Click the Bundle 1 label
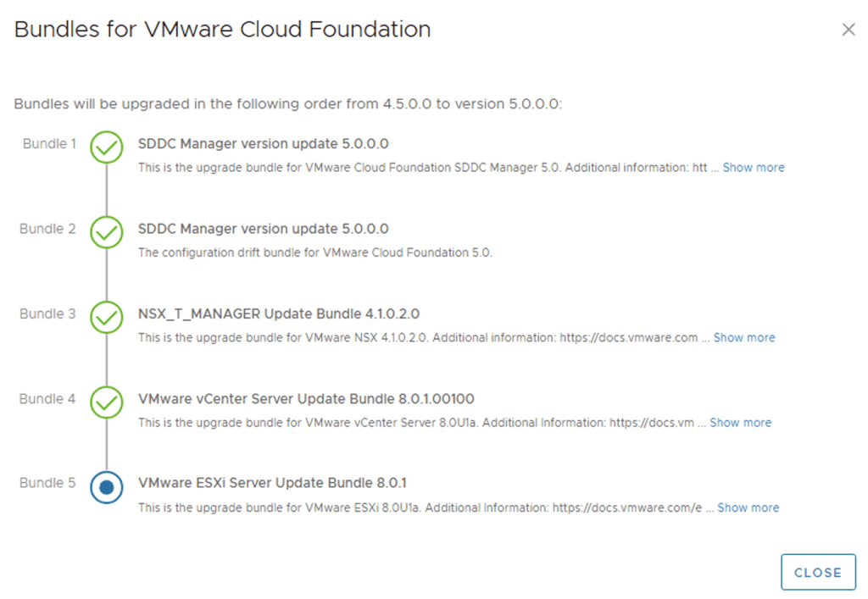Image resolution: width=868 pixels, height=599 pixels. (x=49, y=144)
